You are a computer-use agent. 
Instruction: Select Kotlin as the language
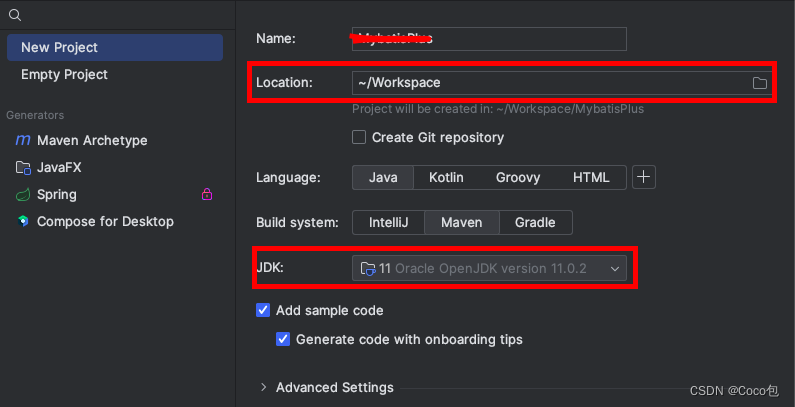446,178
